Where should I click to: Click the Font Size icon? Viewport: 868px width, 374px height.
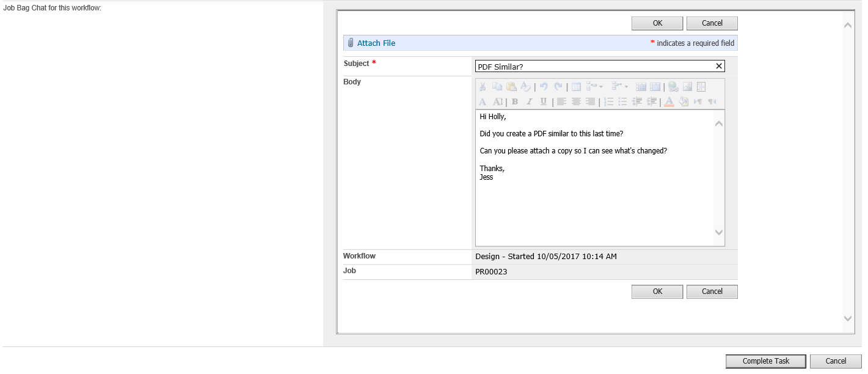coord(498,101)
